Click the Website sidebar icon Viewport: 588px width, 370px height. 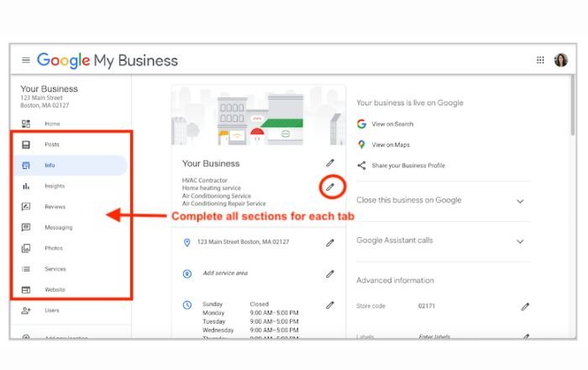26,290
